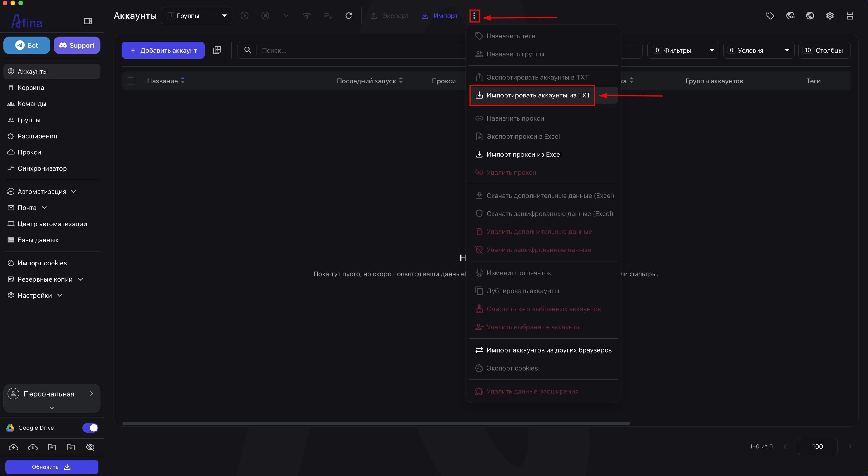Screen dimensions: 868x476
Task: Click the cloud download icon
Action: 33,447
